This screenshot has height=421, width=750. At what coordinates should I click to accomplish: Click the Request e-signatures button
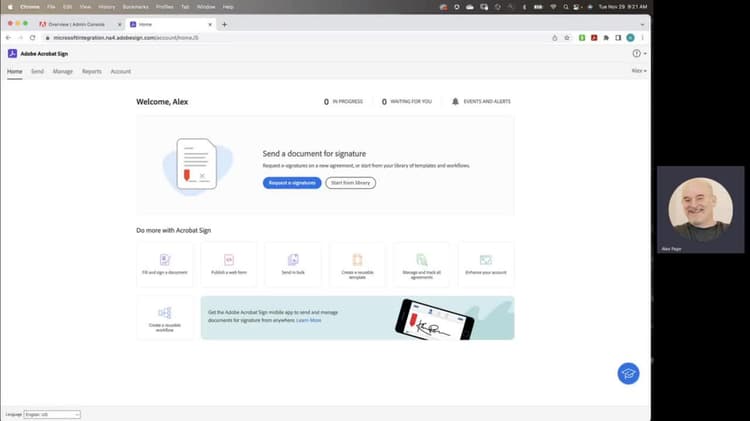tap(292, 183)
